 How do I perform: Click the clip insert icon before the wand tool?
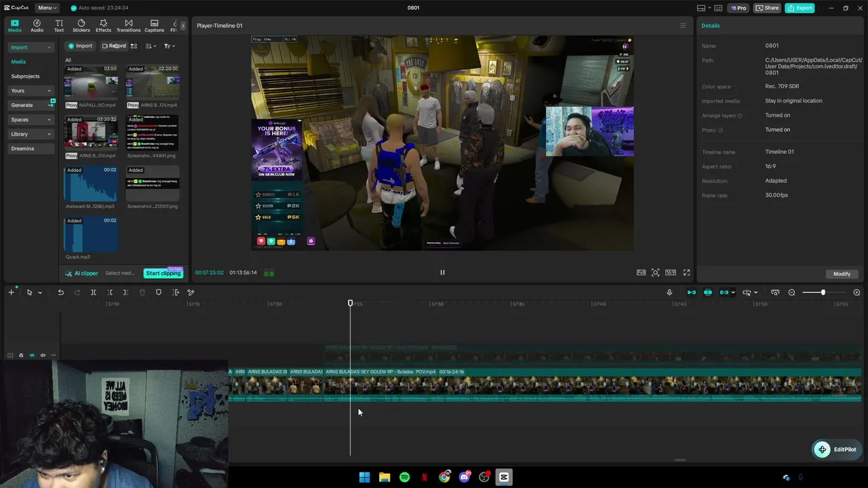click(x=176, y=292)
